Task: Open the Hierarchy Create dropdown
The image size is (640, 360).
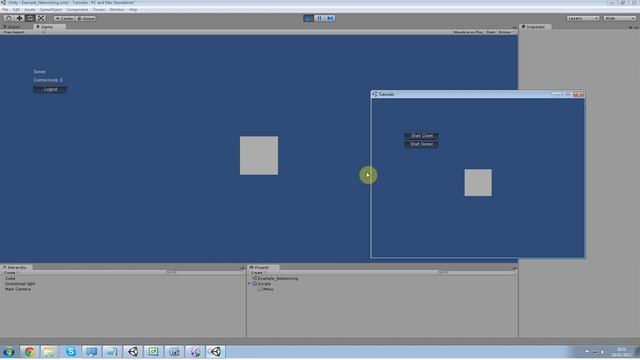Action: pos(11,272)
